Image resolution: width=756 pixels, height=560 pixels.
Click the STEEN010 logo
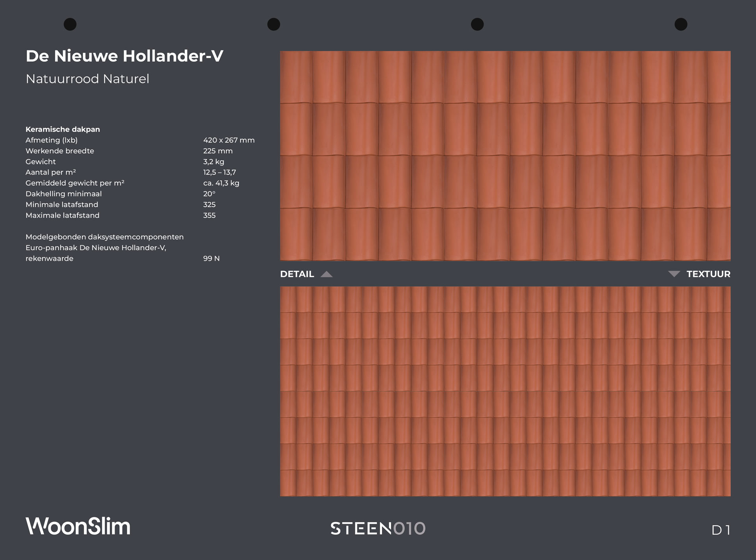(378, 528)
